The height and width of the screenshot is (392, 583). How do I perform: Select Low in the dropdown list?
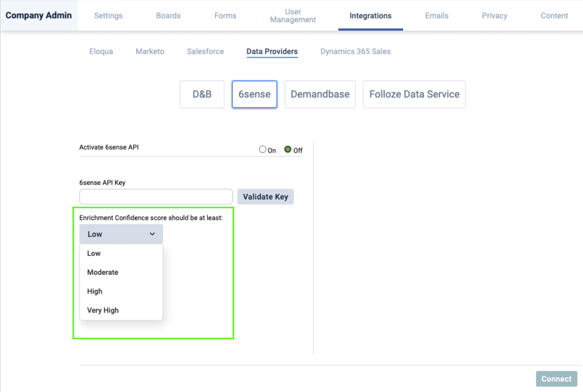pos(94,253)
